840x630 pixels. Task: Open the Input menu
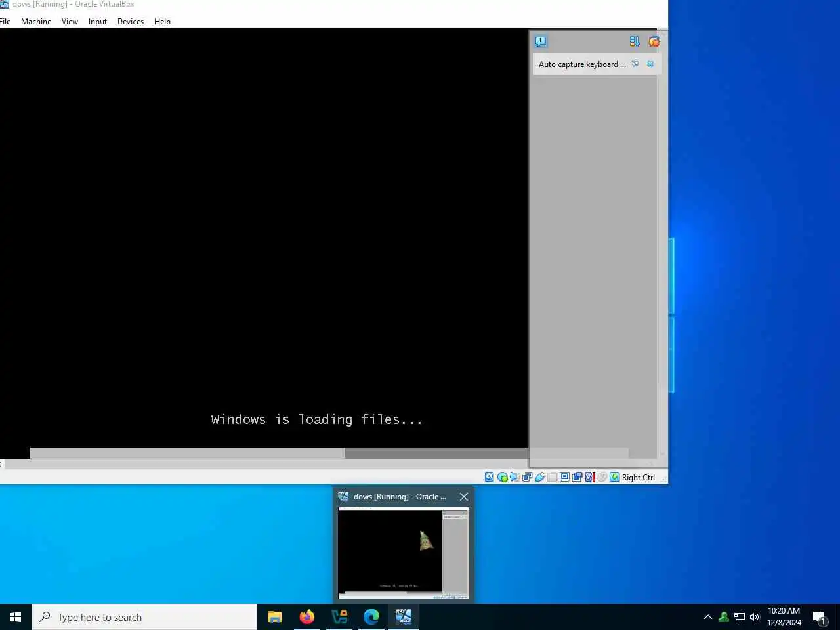pos(98,22)
